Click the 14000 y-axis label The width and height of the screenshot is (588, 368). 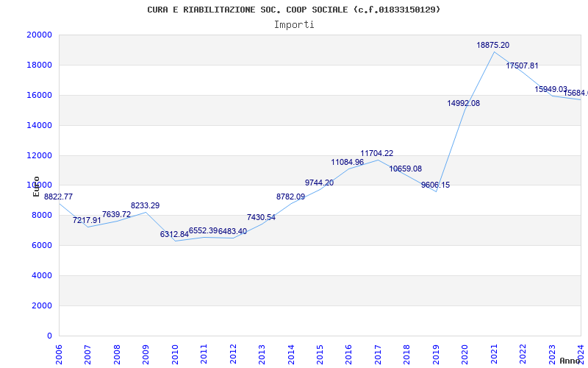(x=39, y=125)
